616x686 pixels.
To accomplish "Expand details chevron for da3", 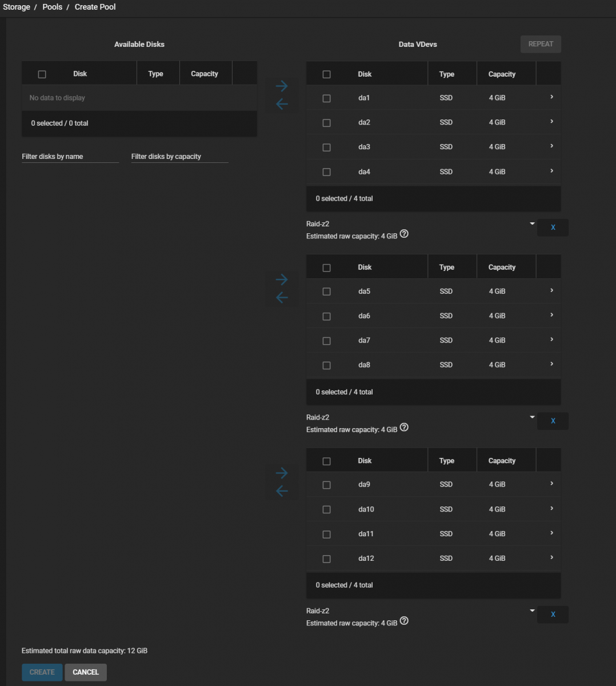I will click(551, 146).
